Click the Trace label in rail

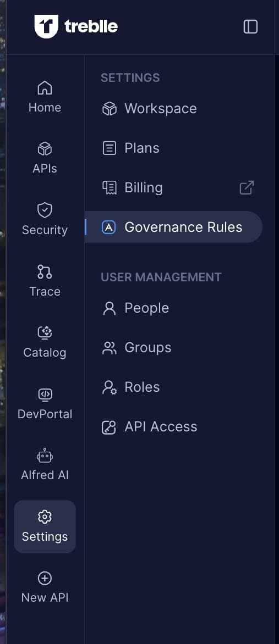coord(45,292)
